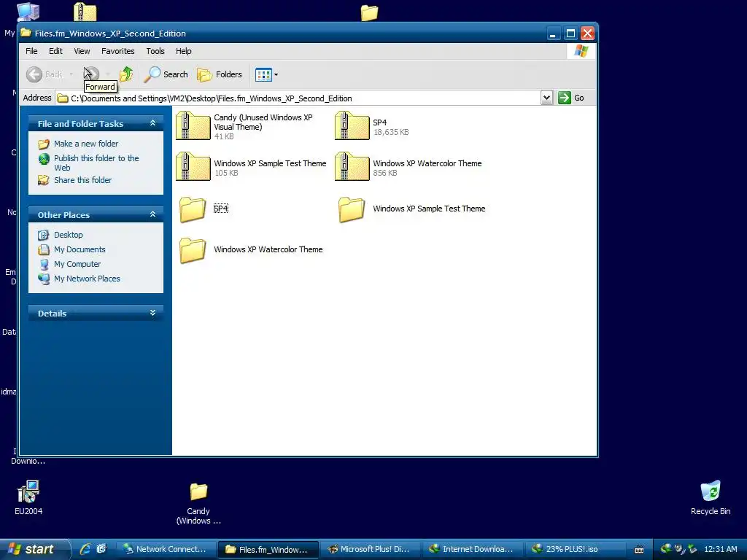Viewport: 747px width, 560px height.
Task: Click the keyboard icon in taskbar
Action: pyautogui.click(x=639, y=550)
